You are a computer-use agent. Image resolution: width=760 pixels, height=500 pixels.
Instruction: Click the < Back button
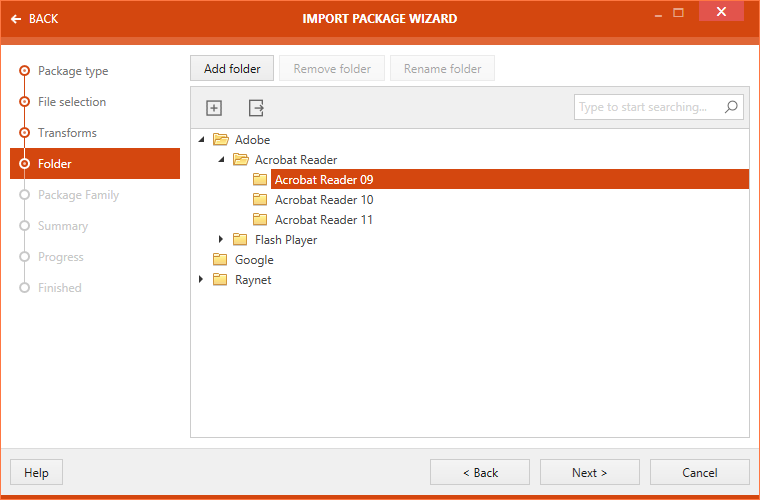480,472
